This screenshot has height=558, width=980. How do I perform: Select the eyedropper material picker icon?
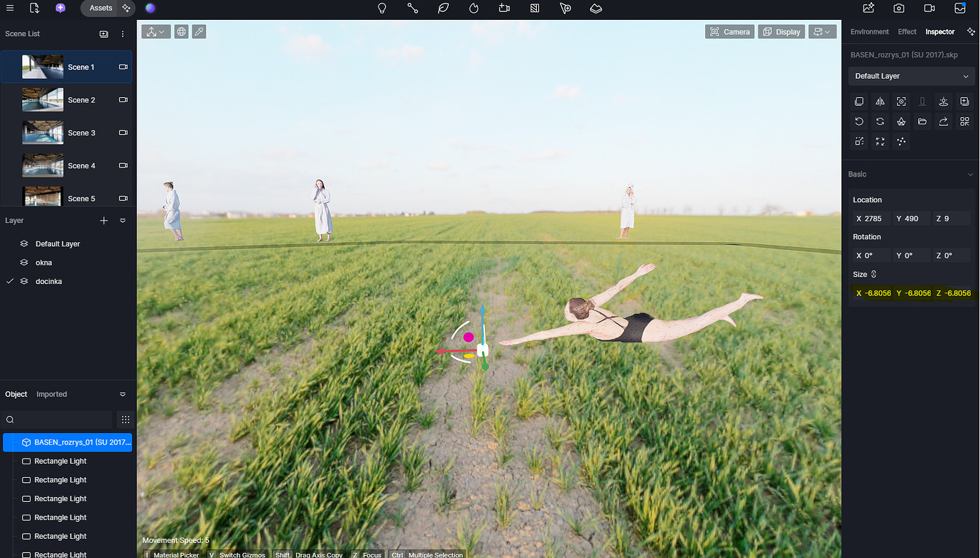click(x=199, y=31)
